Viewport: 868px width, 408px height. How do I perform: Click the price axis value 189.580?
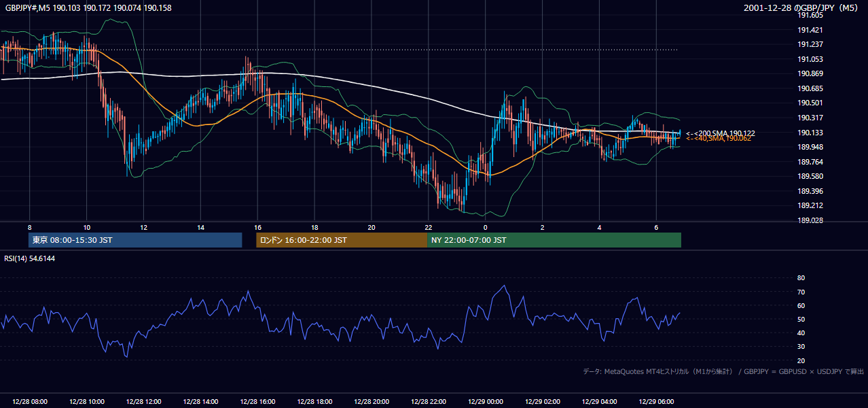[810, 176]
